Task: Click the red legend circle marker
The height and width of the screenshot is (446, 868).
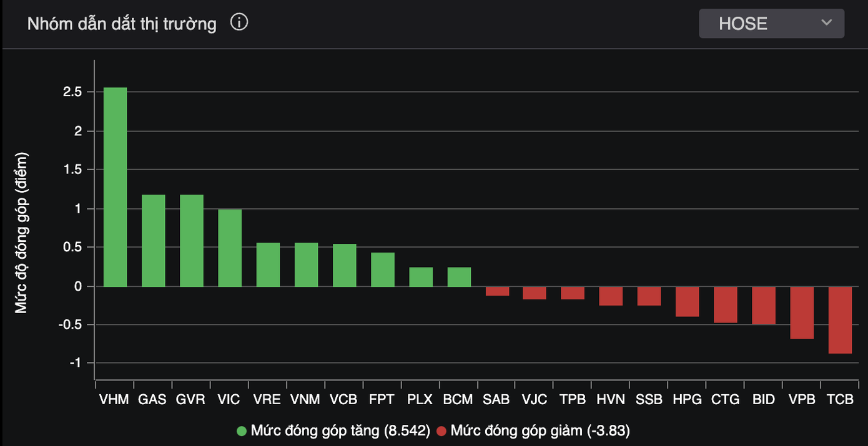Action: (442, 431)
